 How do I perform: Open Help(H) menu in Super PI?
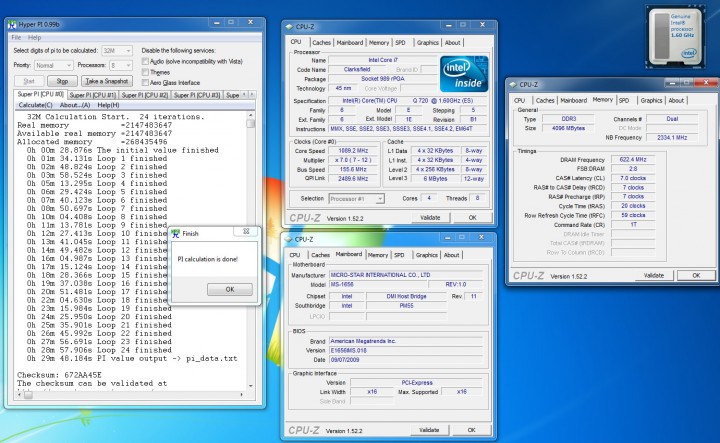click(108, 105)
